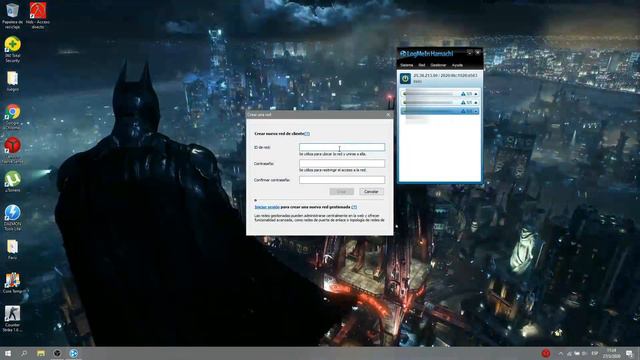Open File Explorer from the taskbar
The width and height of the screenshot is (640, 360).
(x=41, y=353)
